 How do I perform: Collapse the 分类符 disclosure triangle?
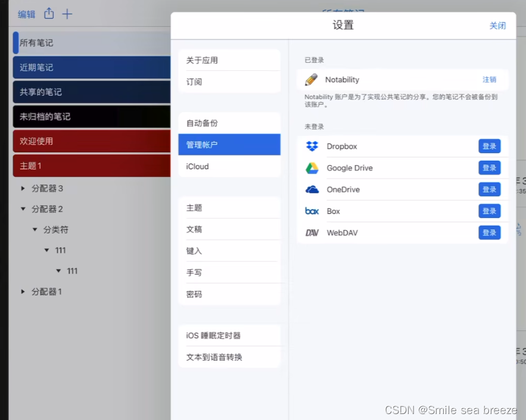tap(36, 229)
